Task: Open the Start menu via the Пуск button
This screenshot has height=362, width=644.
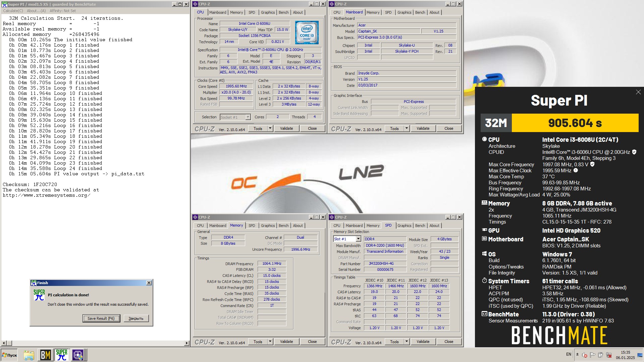Action: tap(9, 355)
